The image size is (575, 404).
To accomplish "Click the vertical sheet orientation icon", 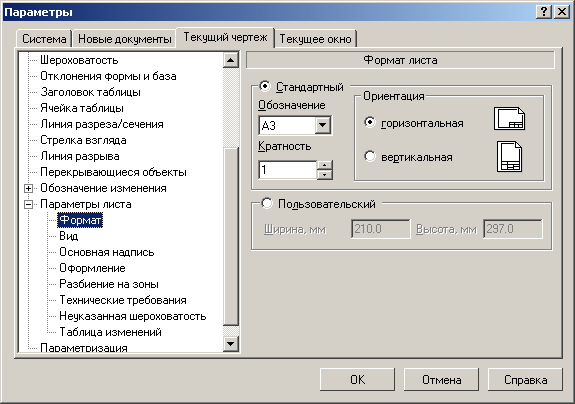I will click(509, 157).
